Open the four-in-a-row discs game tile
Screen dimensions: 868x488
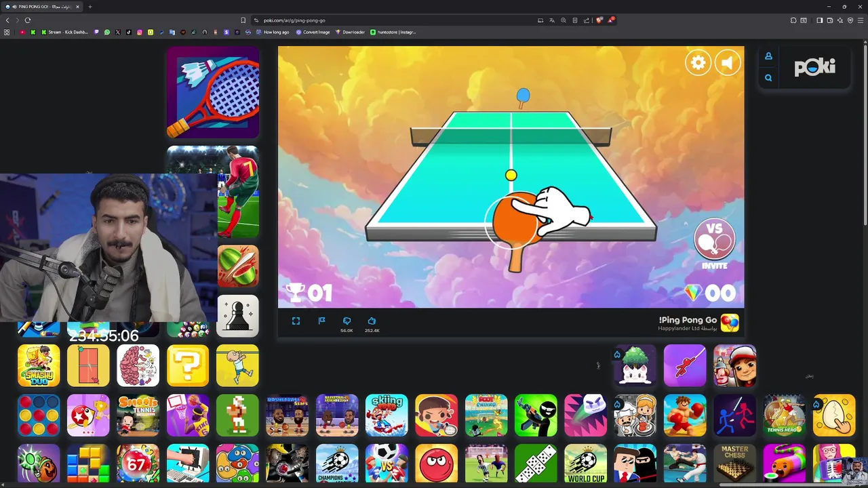(x=39, y=415)
